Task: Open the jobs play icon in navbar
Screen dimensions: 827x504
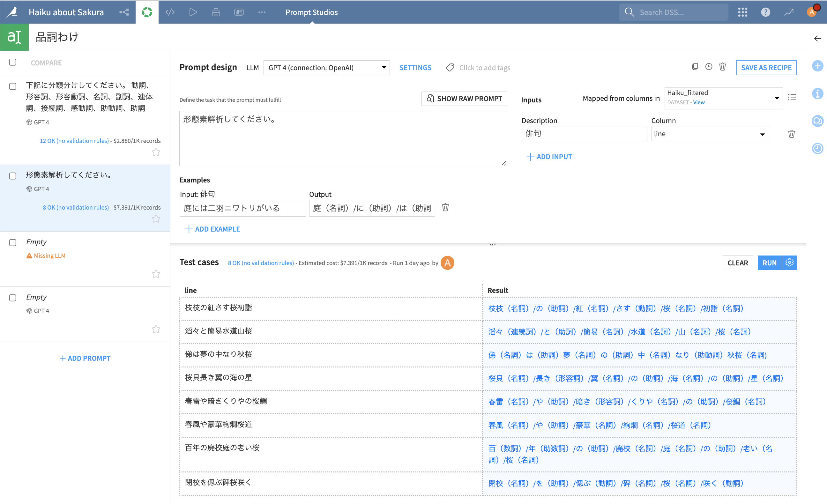Action: 193,12
